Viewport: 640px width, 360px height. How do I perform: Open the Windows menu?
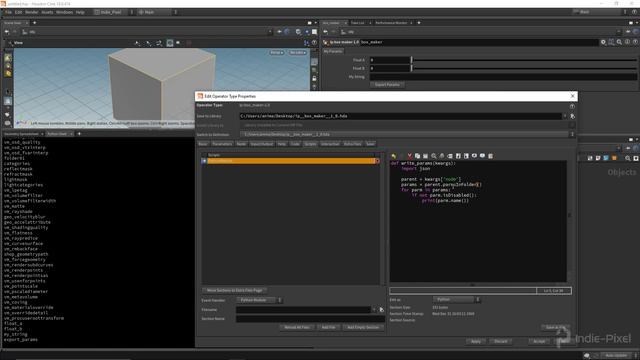coord(64,12)
